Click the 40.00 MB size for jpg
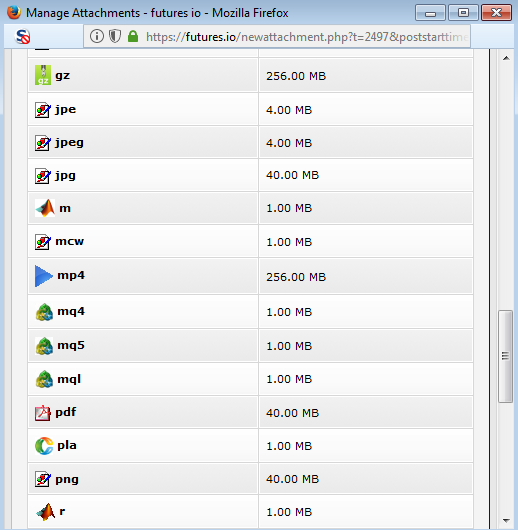 click(292, 175)
